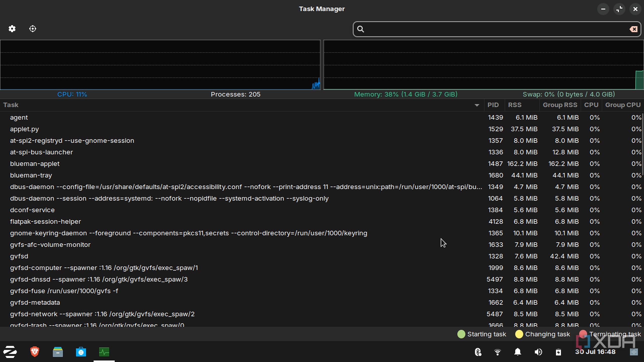Sort by the Group CPU column header
This screenshot has height=362, width=644.
(623, 105)
